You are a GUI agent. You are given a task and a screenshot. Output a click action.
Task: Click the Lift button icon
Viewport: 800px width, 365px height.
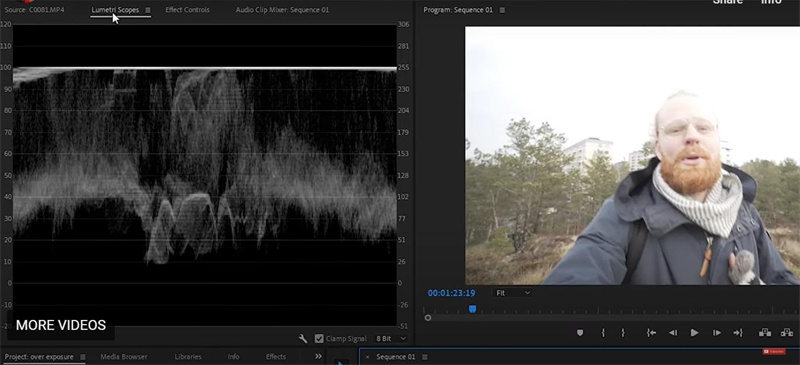(765, 332)
